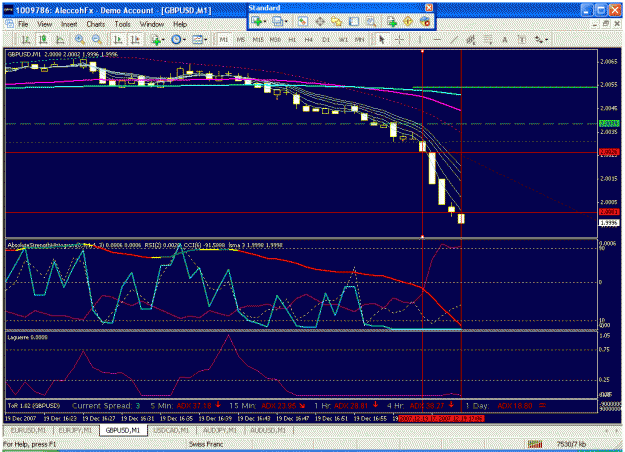Open the Templates icon
This screenshot has width=625, height=452.
click(x=197, y=39)
